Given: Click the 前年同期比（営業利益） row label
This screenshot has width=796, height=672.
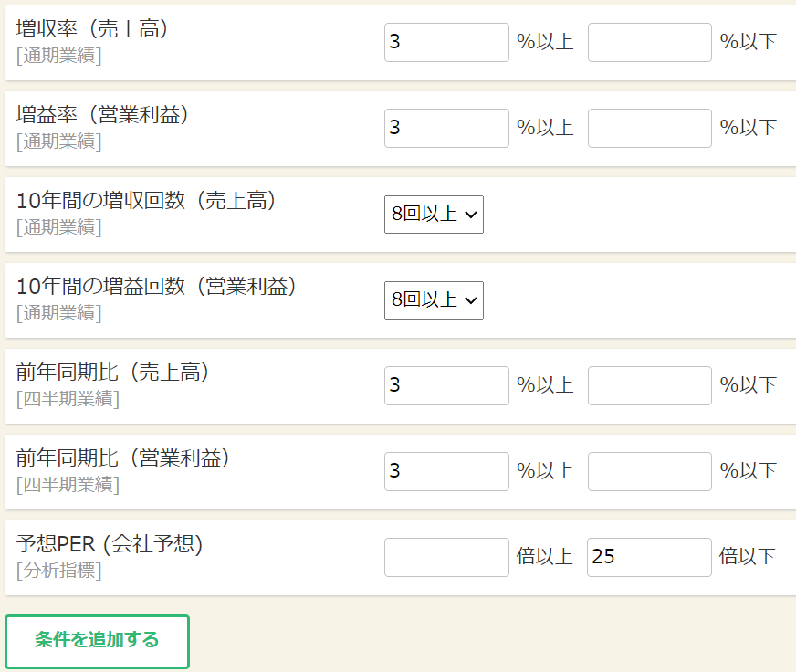Looking at the screenshot, I should pos(123,458).
